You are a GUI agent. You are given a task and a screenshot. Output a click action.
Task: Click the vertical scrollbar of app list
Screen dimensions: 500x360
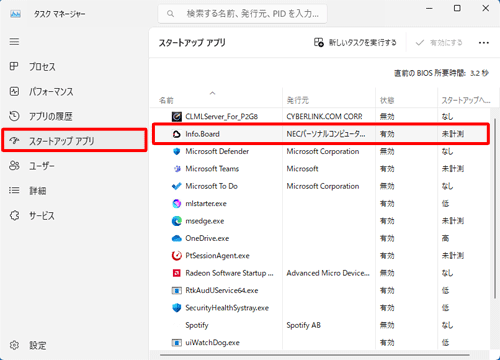[495, 208]
